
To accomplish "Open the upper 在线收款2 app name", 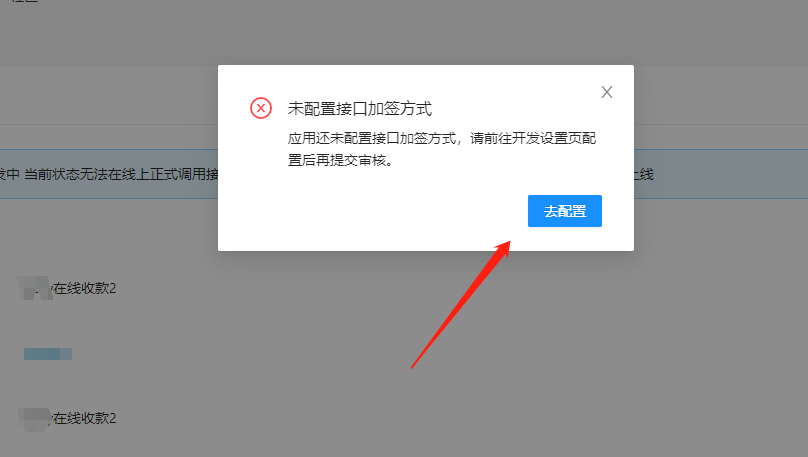I will point(85,288).
